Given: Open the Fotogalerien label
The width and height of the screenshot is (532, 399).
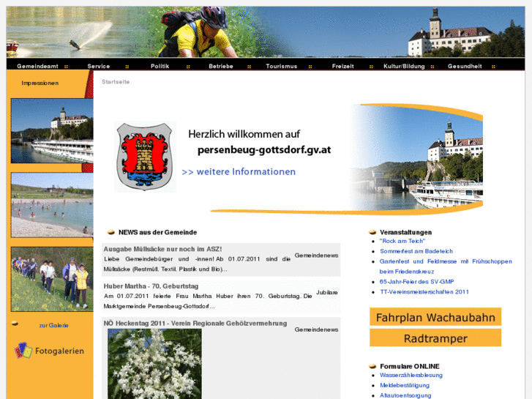Looking at the screenshot, I should (x=59, y=351).
